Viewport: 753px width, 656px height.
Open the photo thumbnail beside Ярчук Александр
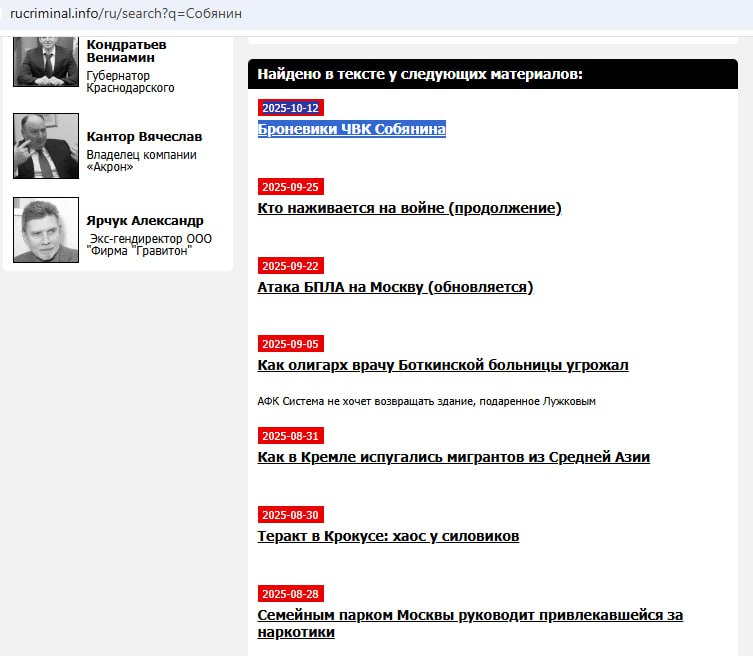46,230
